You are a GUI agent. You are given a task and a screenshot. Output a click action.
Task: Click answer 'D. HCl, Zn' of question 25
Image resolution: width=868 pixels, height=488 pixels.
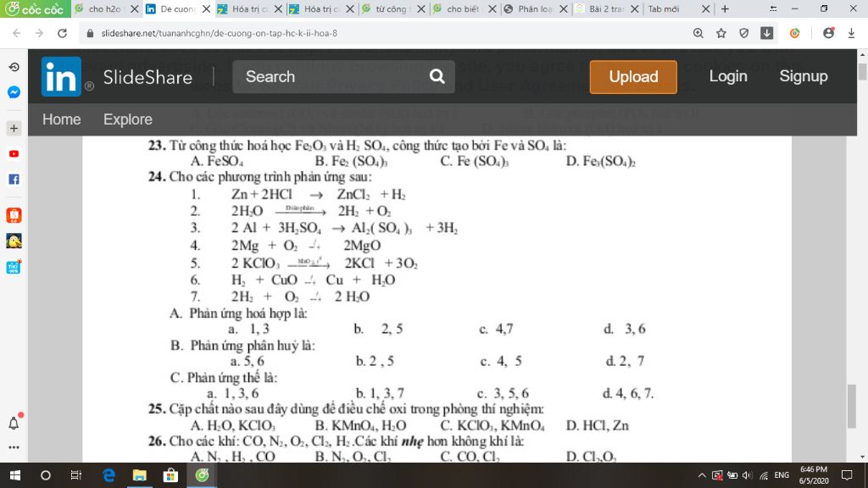[598, 425]
